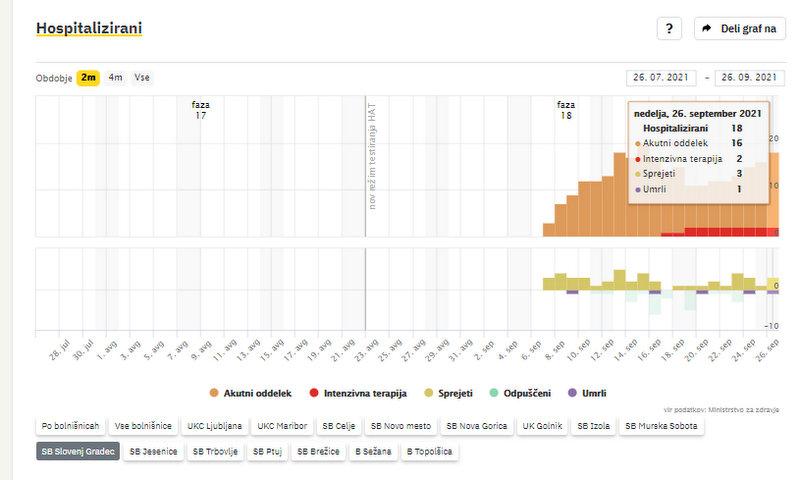Image resolution: width=800 pixels, height=480 pixels.
Task: Hide the Odpuščeni legend series
Action: coord(521,392)
